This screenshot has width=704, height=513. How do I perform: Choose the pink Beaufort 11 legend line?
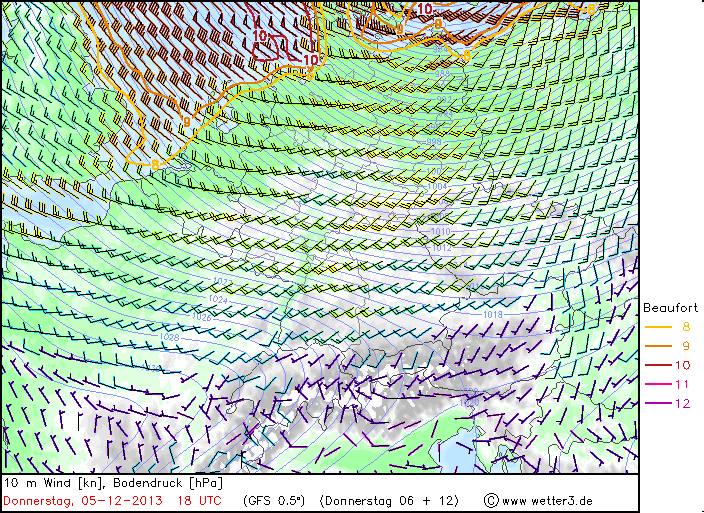click(657, 384)
